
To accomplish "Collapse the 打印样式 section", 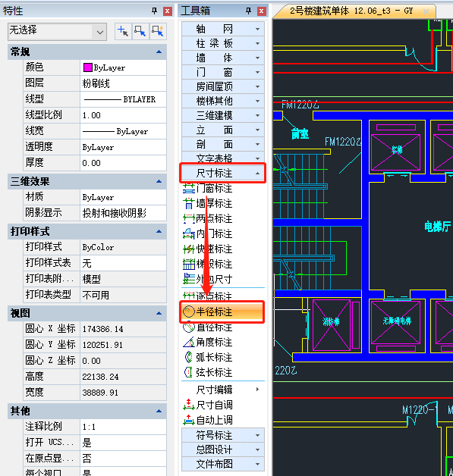I will 159,232.
